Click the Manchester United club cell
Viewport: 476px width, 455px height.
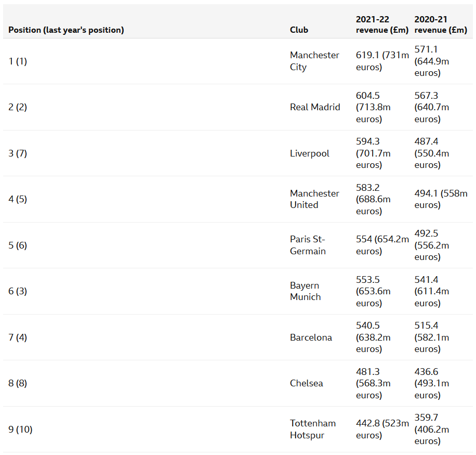pyautogui.click(x=314, y=199)
